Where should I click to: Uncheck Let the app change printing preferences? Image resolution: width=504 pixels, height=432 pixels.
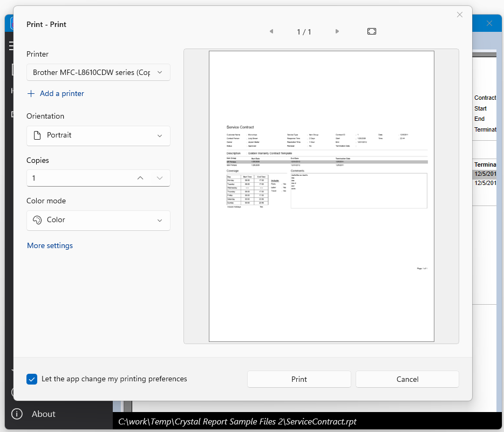32,379
